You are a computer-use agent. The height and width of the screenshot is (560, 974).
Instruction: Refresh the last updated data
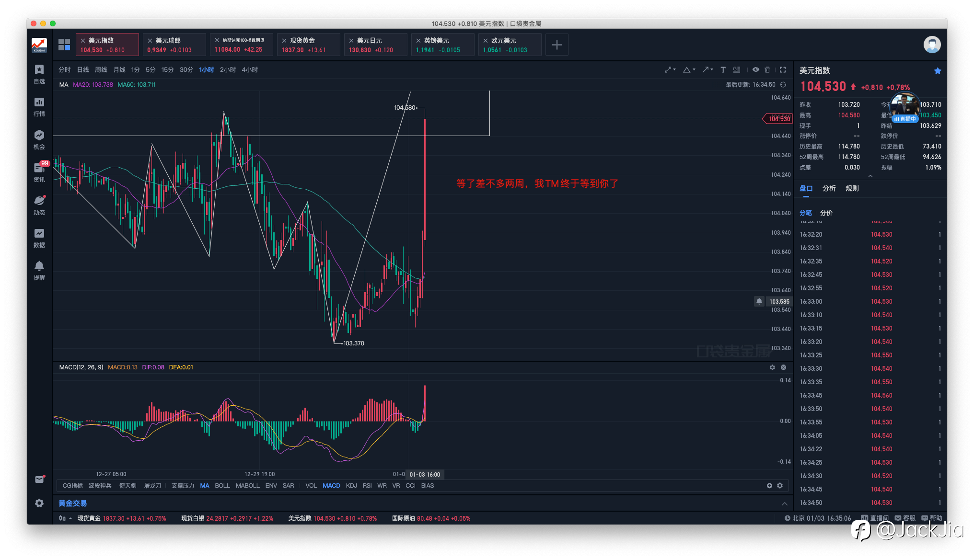click(783, 85)
